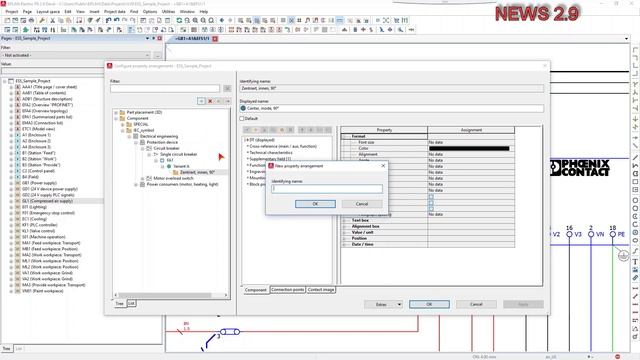Click the EPLAN application icon in title bar
The width and height of the screenshot is (640, 360).
pyautogui.click(x=4, y=4)
